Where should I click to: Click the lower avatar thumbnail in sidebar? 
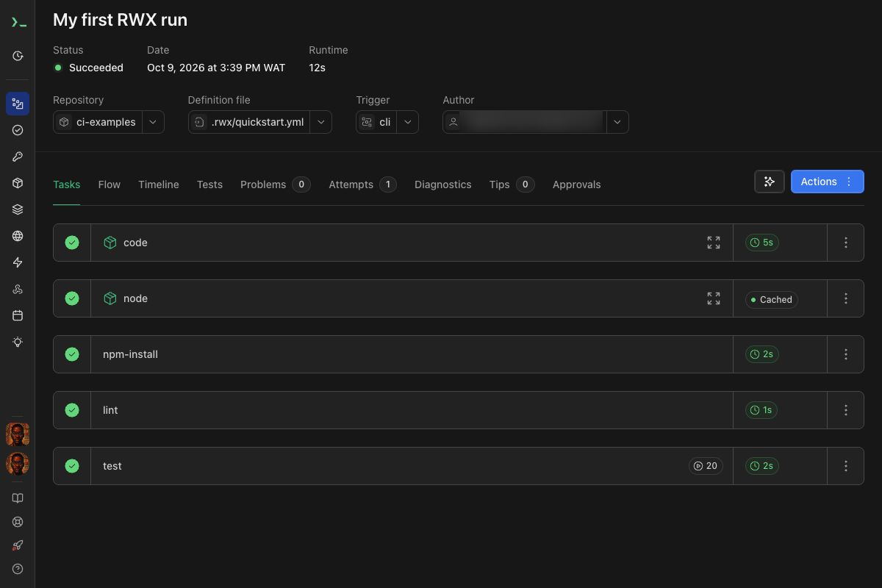18,464
